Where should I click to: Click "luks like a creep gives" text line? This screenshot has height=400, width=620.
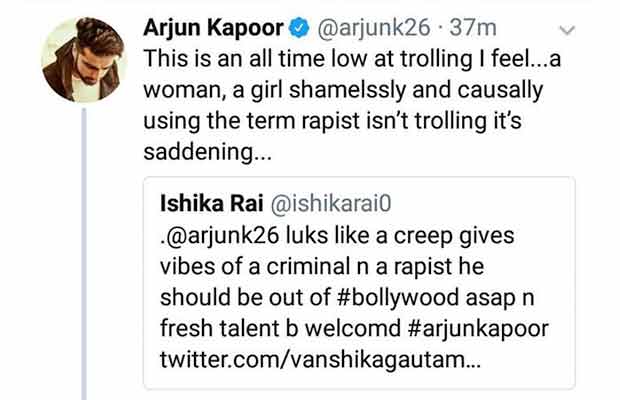pyautogui.click(x=400, y=239)
